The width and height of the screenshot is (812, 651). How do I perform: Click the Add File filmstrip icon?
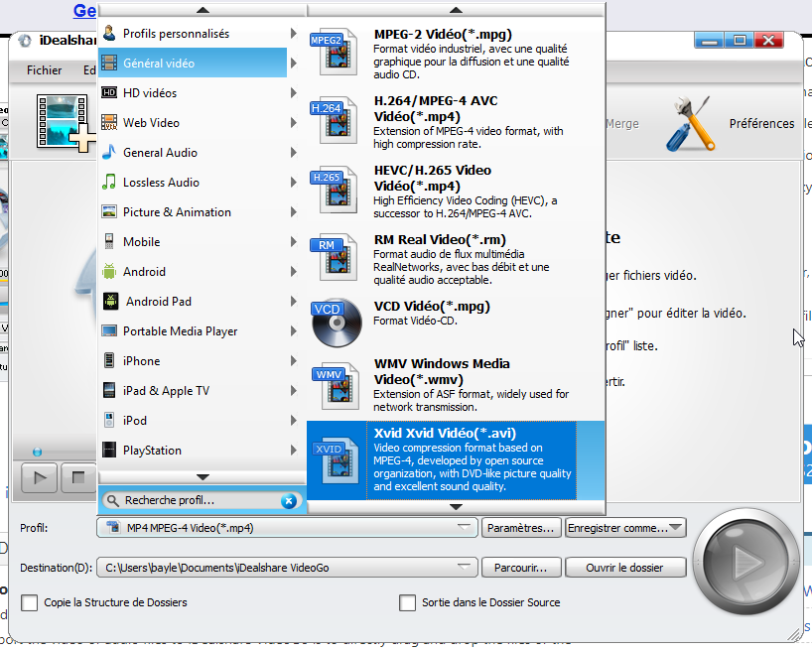click(x=65, y=123)
